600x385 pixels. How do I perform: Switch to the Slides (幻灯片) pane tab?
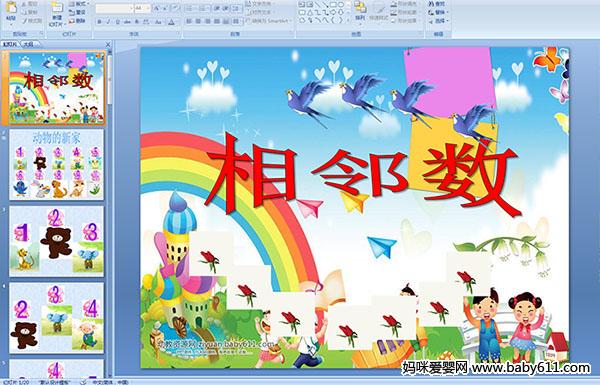[x=10, y=44]
